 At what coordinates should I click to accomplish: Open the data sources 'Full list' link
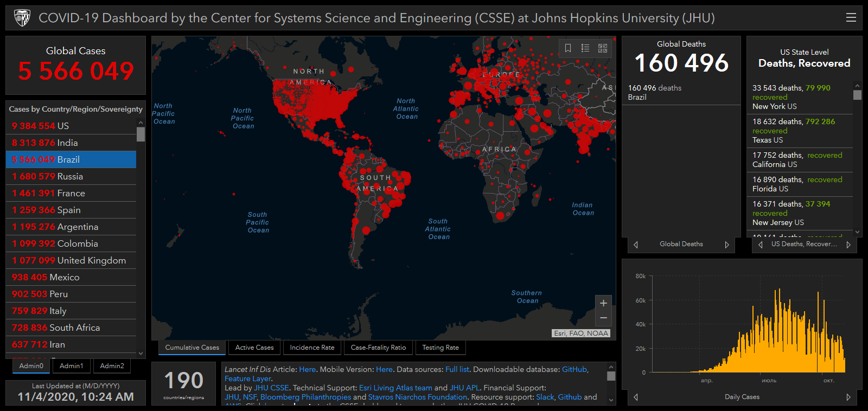point(457,369)
